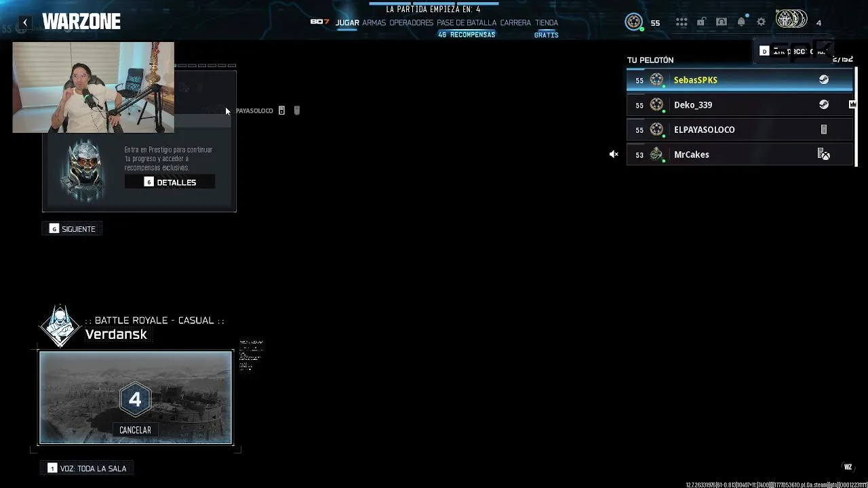Open the grid menu icon

pyautogui.click(x=682, y=22)
